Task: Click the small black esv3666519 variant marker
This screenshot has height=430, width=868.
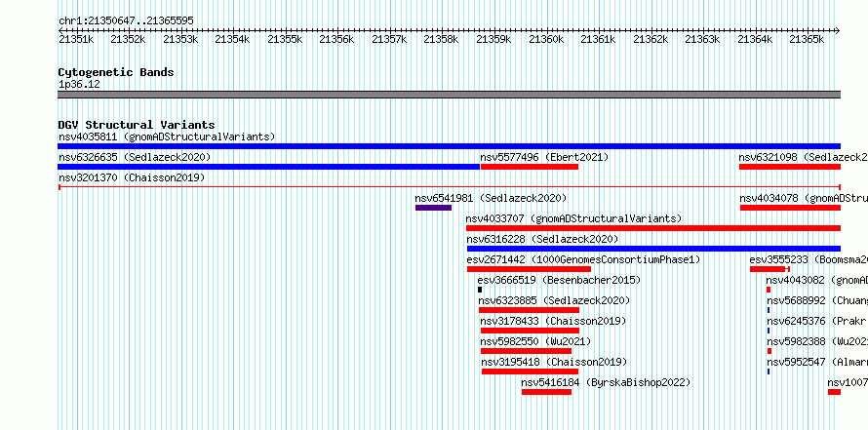Action: [x=480, y=290]
